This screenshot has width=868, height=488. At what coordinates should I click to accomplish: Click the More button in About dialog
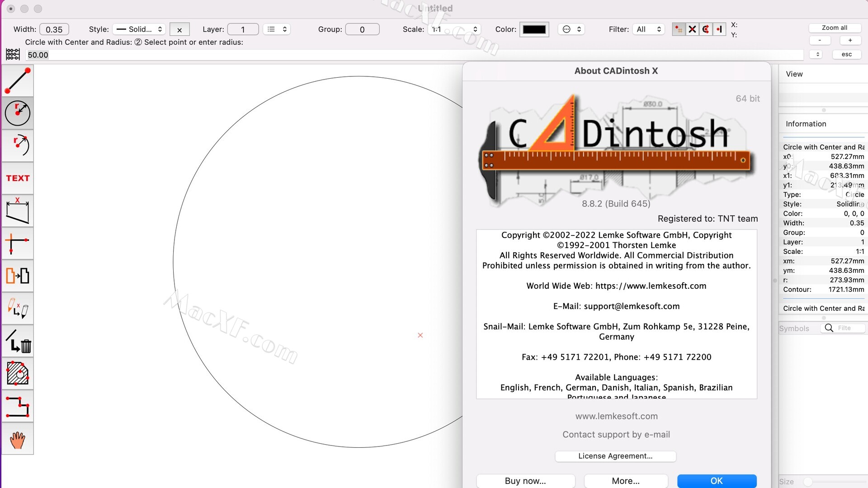point(626,481)
